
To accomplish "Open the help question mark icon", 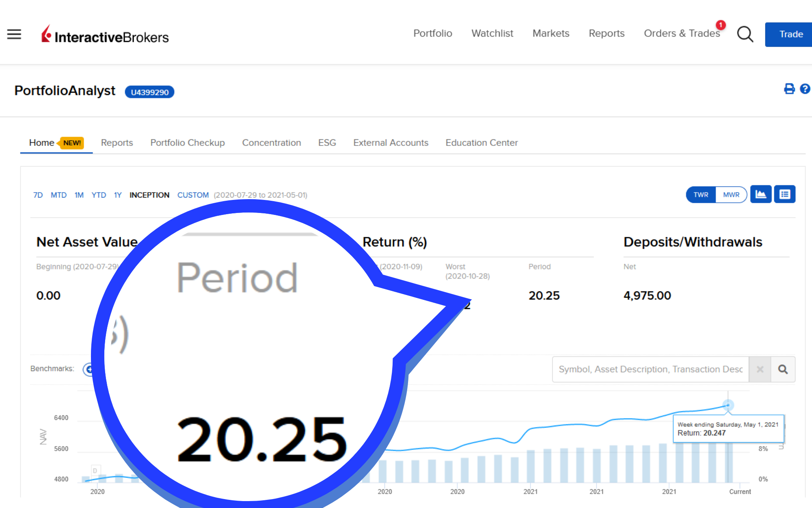I will coord(805,89).
